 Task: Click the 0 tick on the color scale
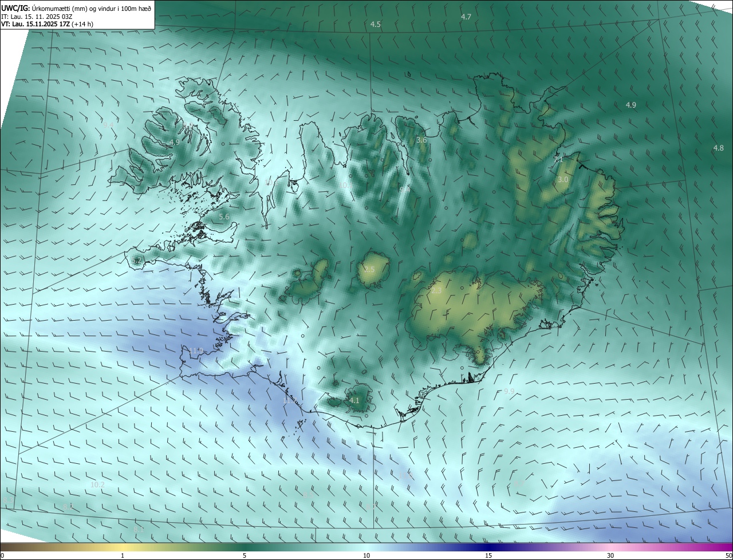[x=2, y=555]
